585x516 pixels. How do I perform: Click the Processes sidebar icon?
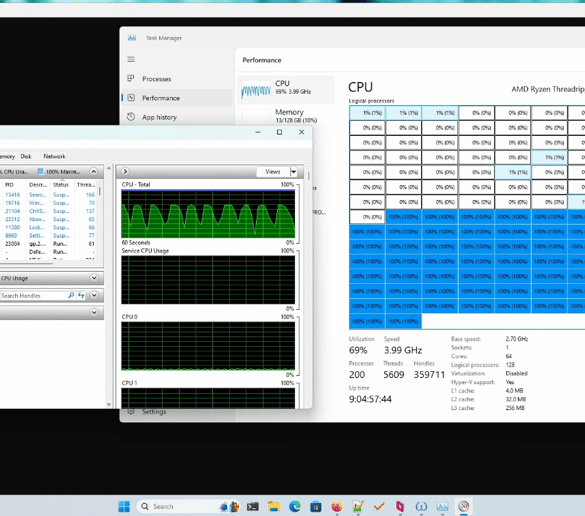coord(131,79)
